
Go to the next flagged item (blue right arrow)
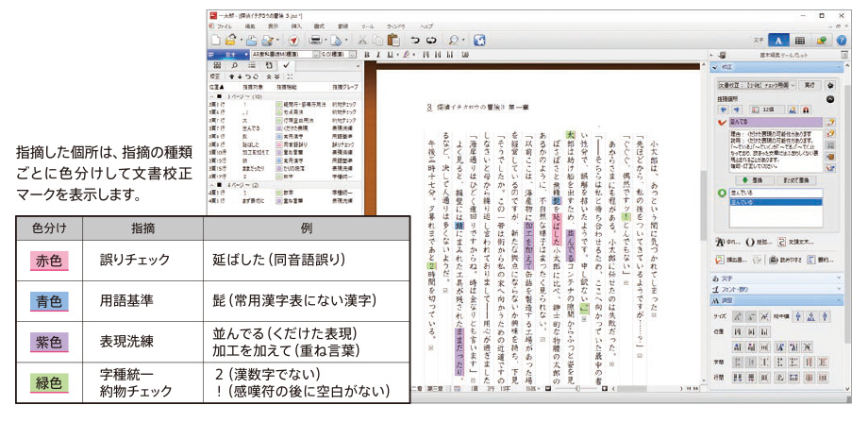click(x=735, y=110)
